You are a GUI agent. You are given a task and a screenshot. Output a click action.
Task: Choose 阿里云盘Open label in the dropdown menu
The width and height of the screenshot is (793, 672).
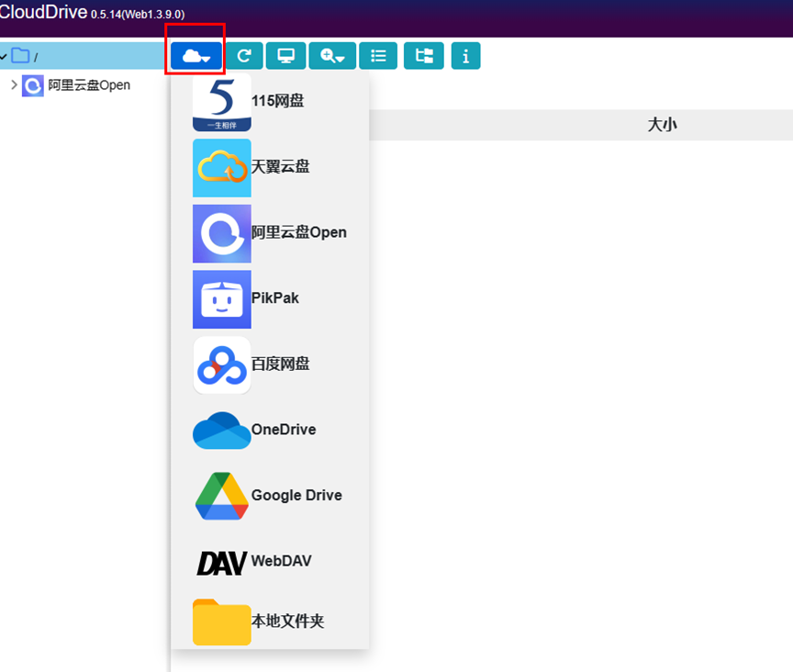click(299, 232)
